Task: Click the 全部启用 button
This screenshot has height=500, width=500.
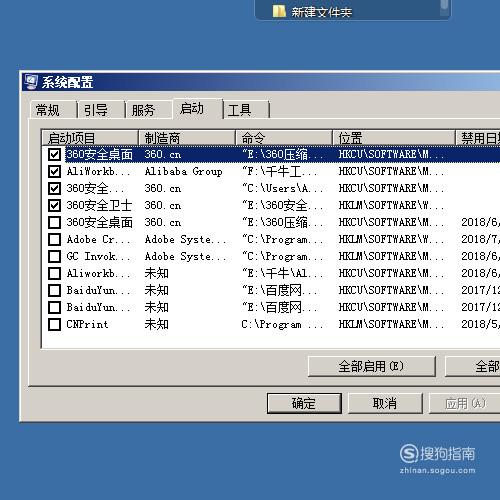Action: coord(372,366)
